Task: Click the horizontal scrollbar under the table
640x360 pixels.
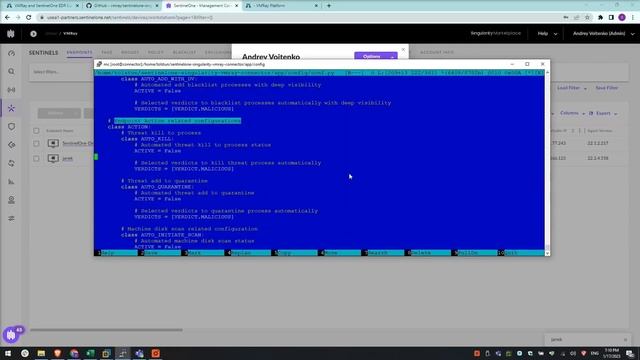Action: point(106,330)
